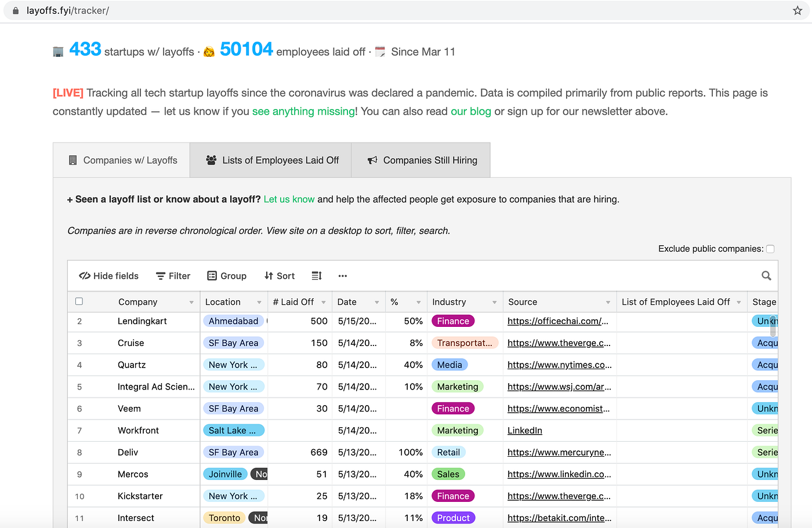Screen dimensions: 812x528
Task: Click the Joinville location tag for Mercos
Action: (225, 474)
